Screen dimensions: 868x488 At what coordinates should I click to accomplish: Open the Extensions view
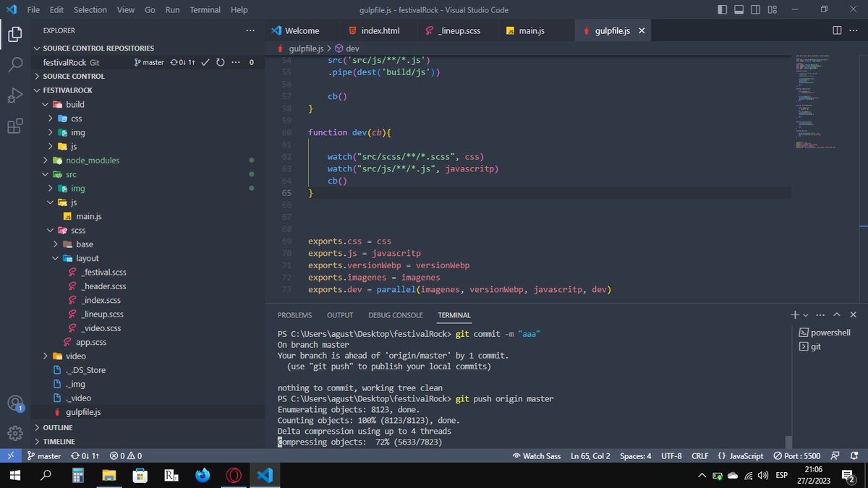14,127
